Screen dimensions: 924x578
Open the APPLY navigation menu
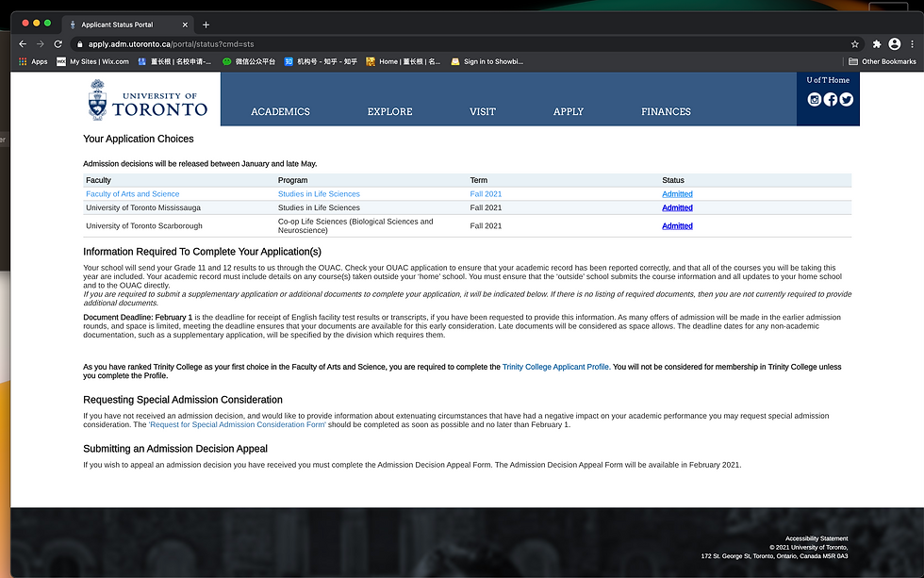(x=568, y=111)
